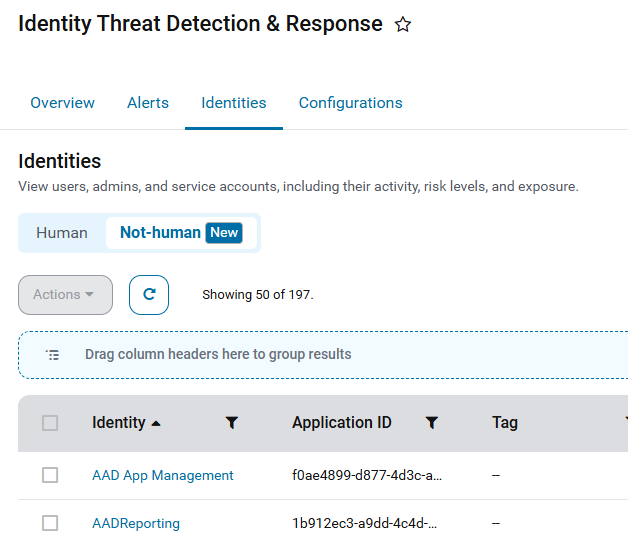Open the Actions dropdown
Screen dimensions: 628x544
coord(65,295)
